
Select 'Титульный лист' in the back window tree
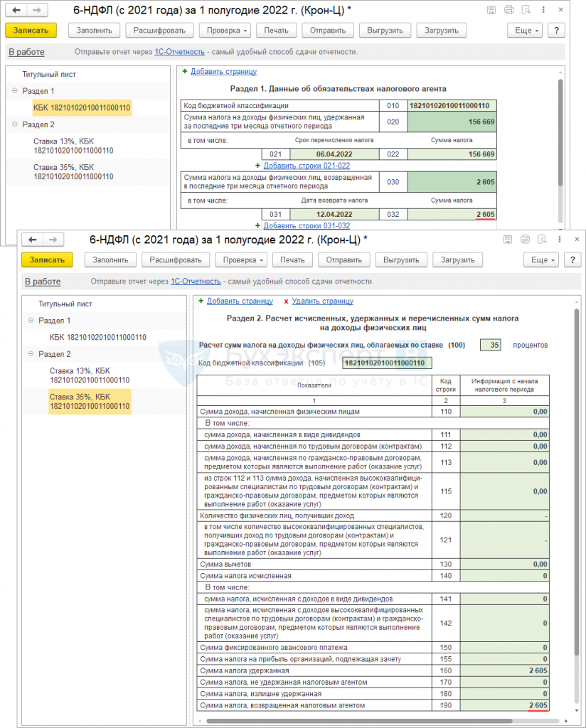pyautogui.click(x=49, y=74)
